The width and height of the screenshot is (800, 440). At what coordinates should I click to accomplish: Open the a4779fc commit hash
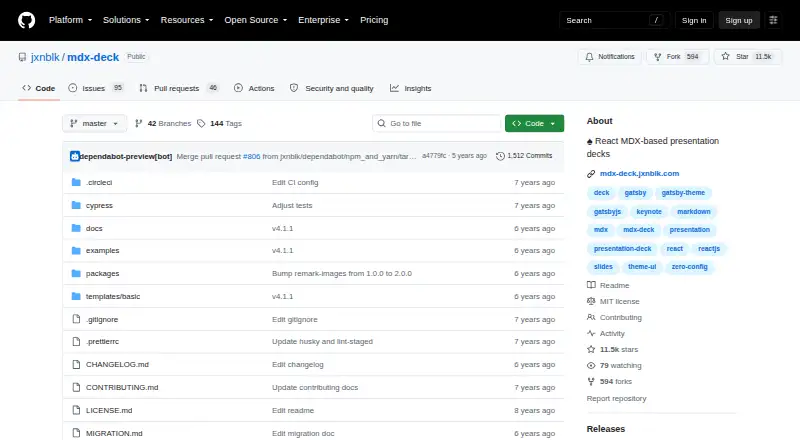point(434,156)
